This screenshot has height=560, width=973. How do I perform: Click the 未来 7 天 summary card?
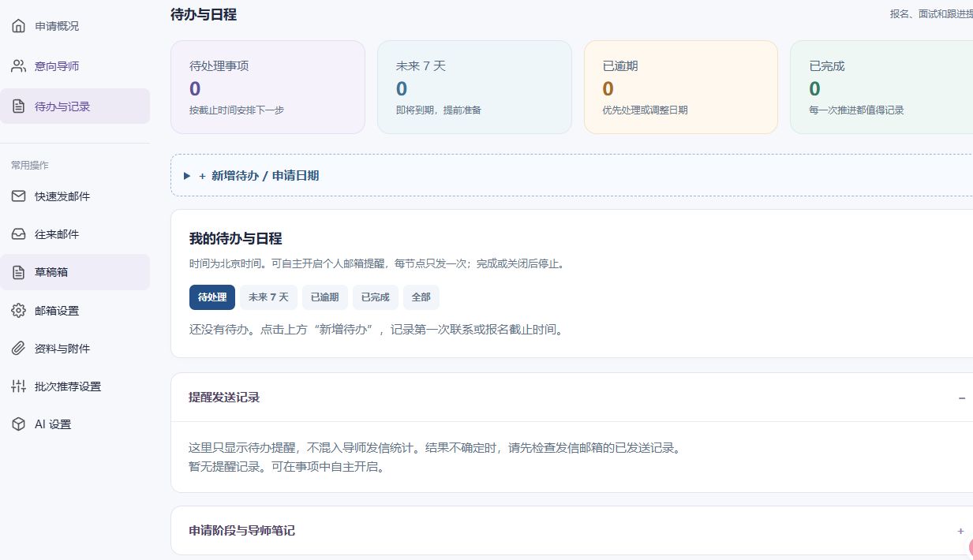pyautogui.click(x=474, y=88)
